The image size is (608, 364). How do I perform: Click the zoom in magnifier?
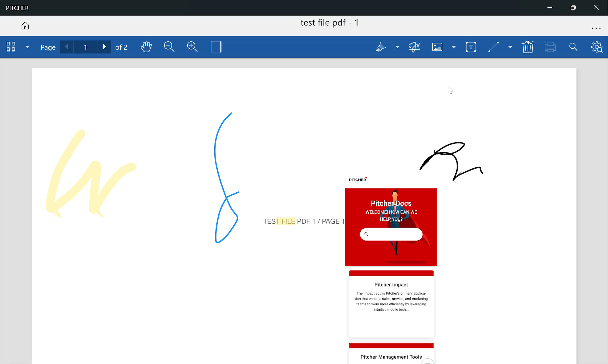point(192,47)
